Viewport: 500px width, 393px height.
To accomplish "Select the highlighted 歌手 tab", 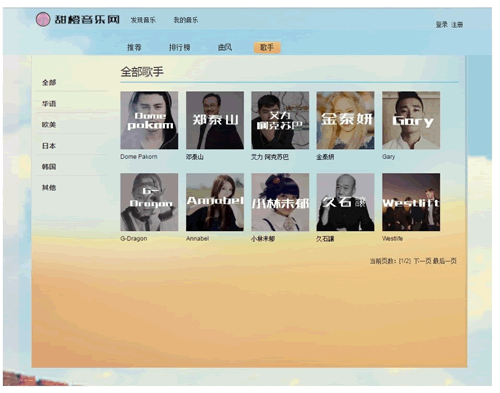I will pyautogui.click(x=267, y=47).
